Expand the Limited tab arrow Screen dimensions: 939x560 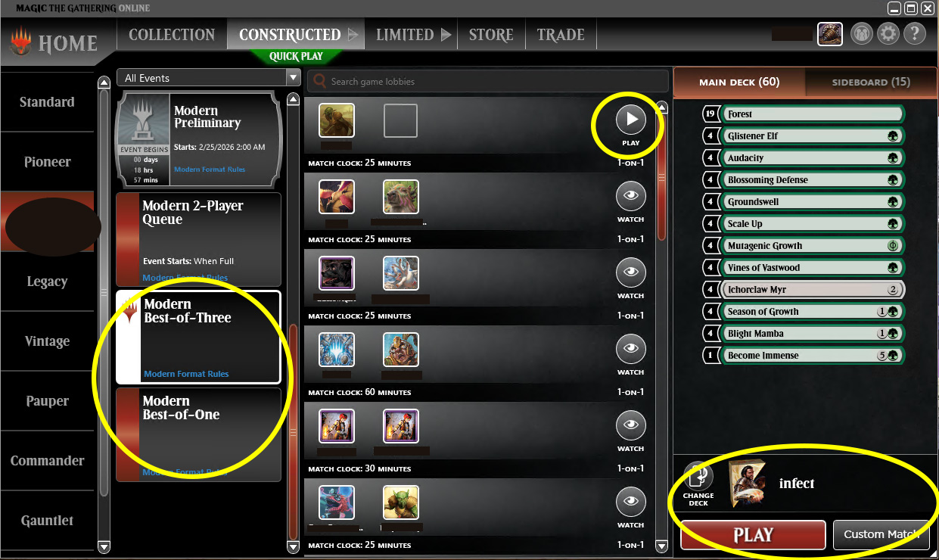[446, 35]
